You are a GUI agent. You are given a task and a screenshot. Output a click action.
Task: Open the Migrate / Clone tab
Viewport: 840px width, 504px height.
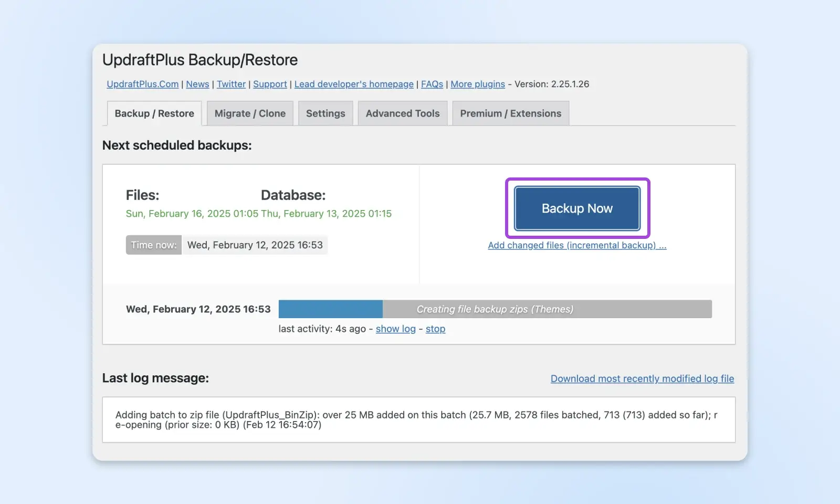tap(250, 113)
